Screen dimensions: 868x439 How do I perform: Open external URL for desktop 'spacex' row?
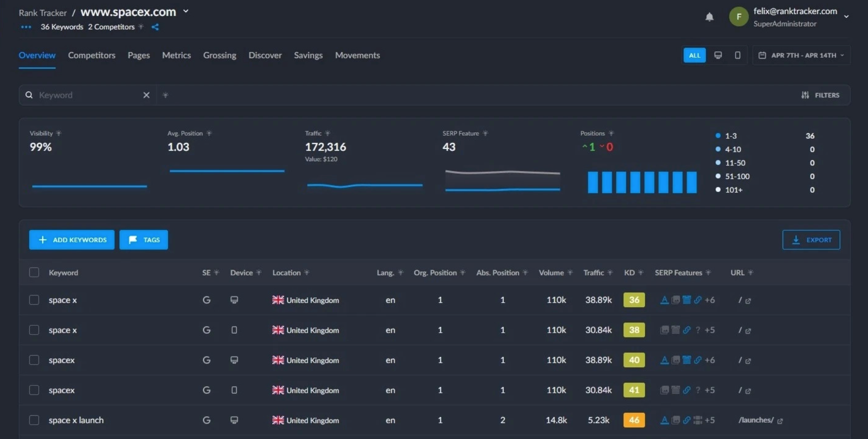point(748,361)
